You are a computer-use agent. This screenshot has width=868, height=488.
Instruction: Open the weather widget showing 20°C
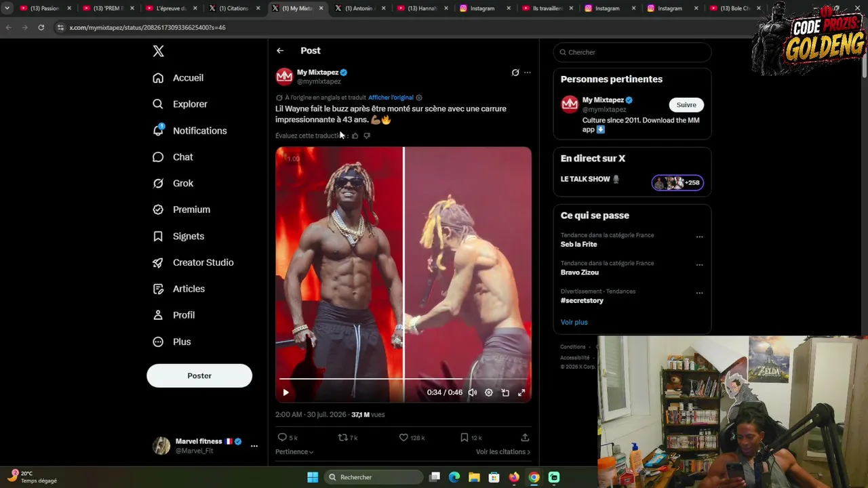coord(33,477)
